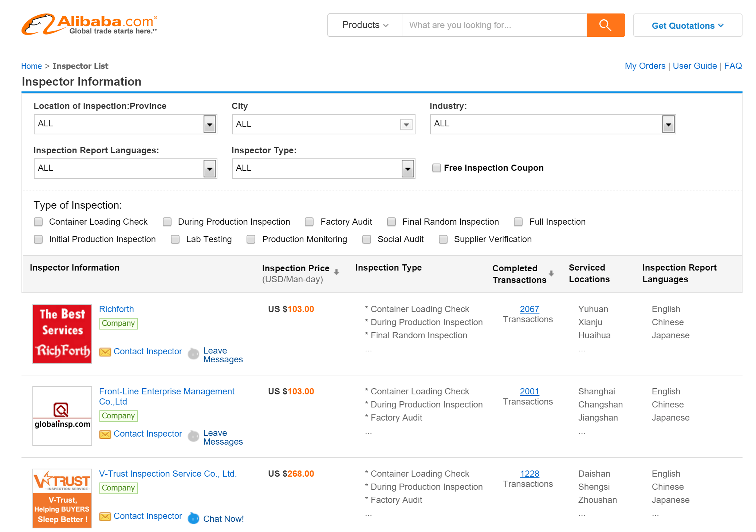Check the Full Inspection checkbox

tap(518, 222)
